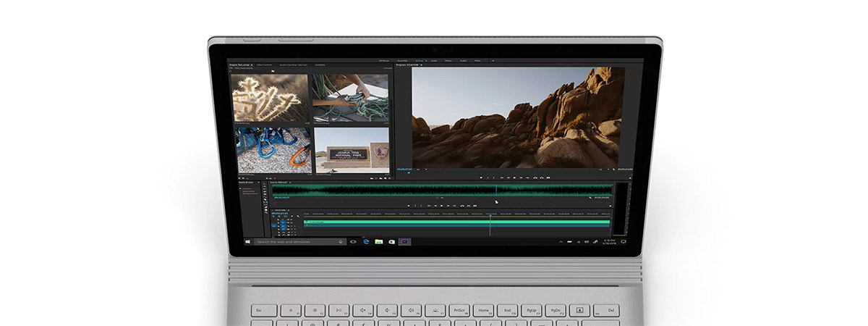The width and height of the screenshot is (868, 326).
Task: Launch Microsoft Edge from the taskbar
Action: (366, 241)
